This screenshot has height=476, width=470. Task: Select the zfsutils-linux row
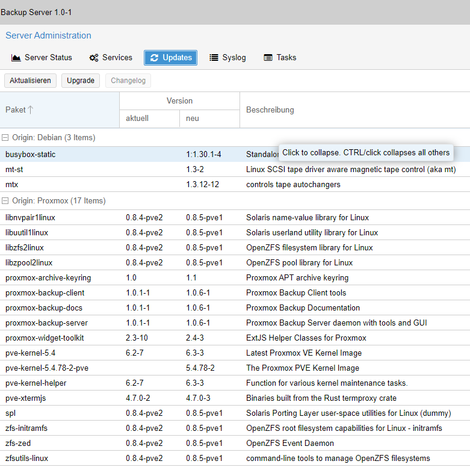(x=235, y=459)
